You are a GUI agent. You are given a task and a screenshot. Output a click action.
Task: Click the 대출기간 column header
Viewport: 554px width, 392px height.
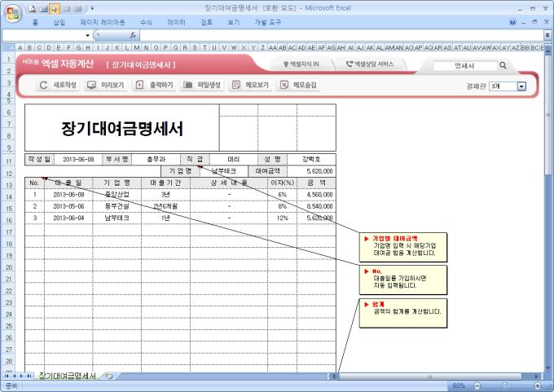pyautogui.click(x=165, y=183)
